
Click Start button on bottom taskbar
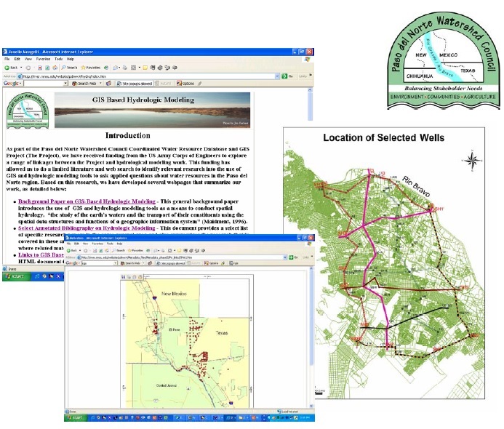(75, 417)
